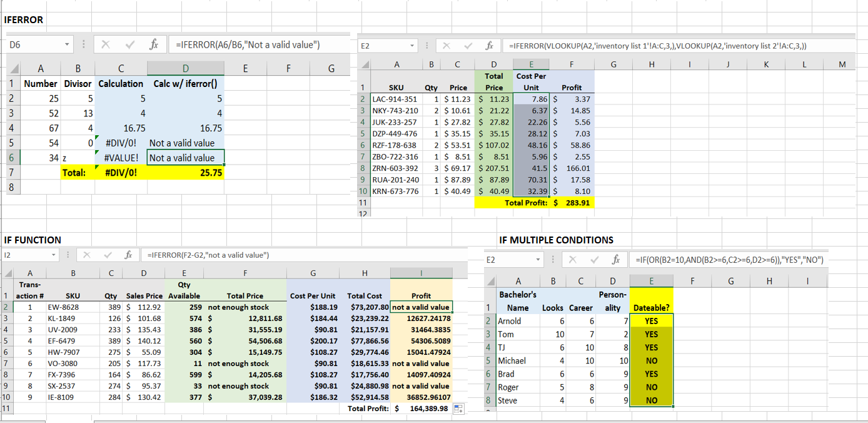The height and width of the screenshot is (423, 868).
Task: Click formula bar with =IFERROR(F2-G2,"not a valid value")
Action: click(x=304, y=255)
